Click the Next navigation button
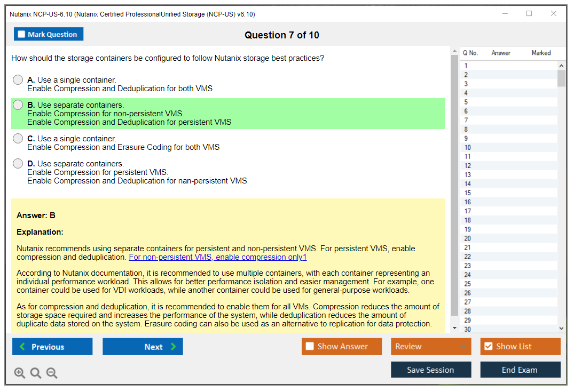 click(143, 346)
